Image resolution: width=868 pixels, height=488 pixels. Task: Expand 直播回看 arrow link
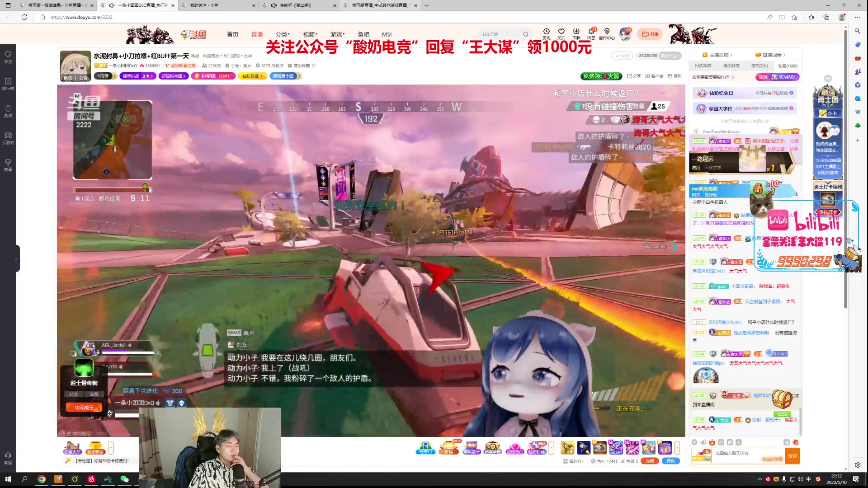pyautogui.click(x=771, y=55)
